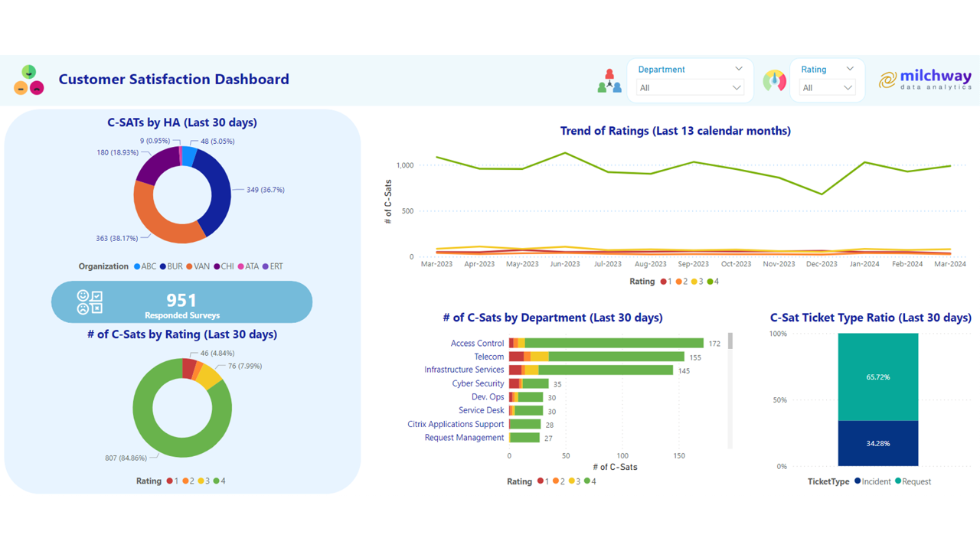Click the ABC legend dot under the HA donut
Image resolution: width=980 pixels, height=551 pixels.
point(139,266)
